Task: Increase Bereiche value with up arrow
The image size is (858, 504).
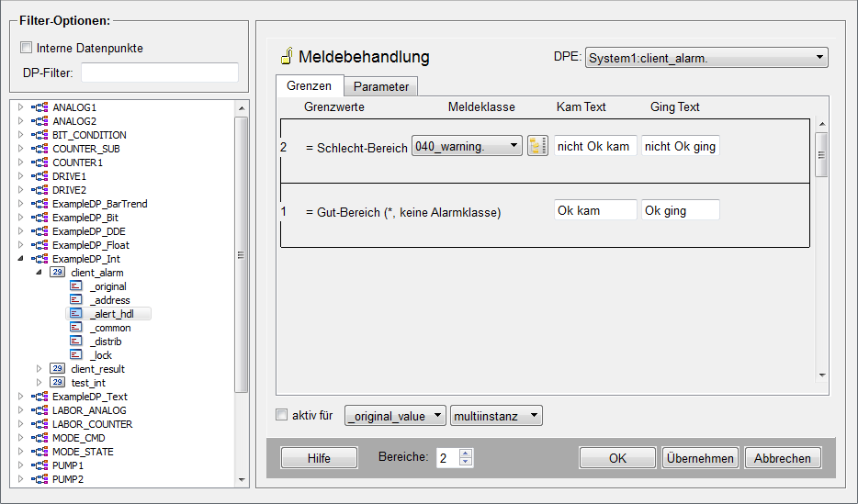Action: click(466, 454)
